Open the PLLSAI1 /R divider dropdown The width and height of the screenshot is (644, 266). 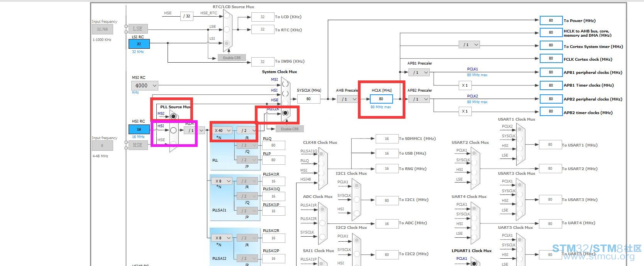click(247, 181)
